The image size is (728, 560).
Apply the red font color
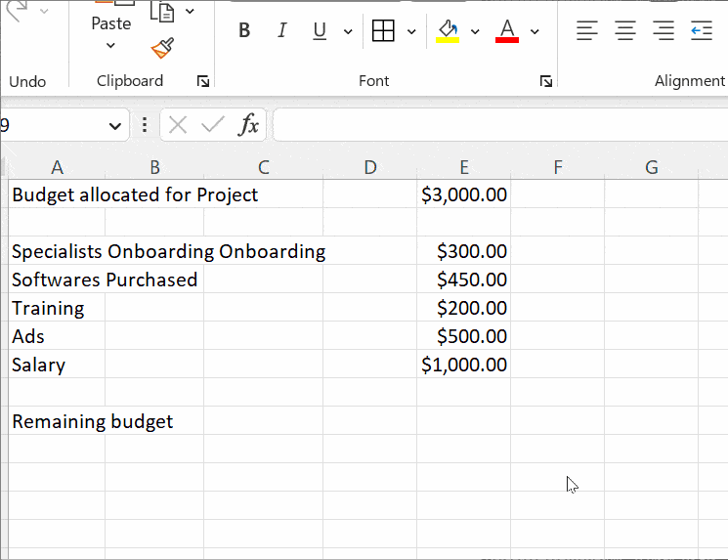[507, 31]
